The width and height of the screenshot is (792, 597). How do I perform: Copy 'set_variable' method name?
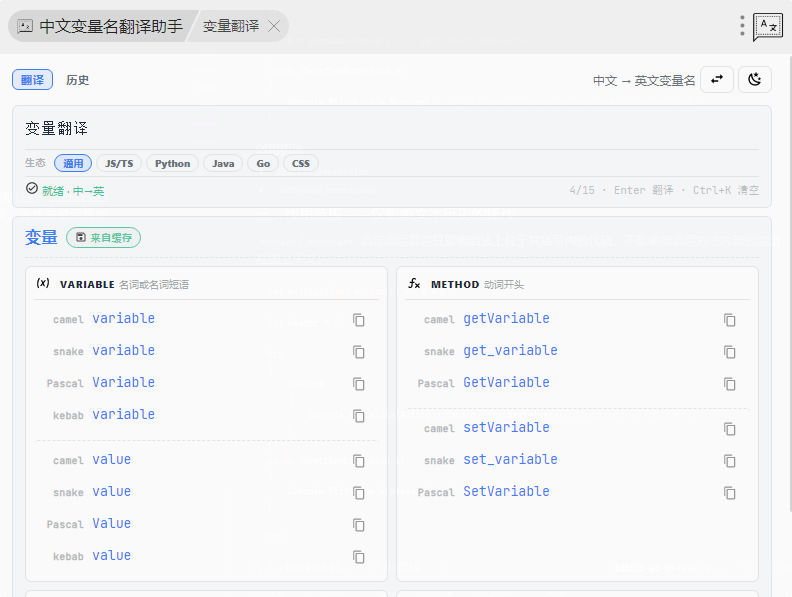coord(729,461)
